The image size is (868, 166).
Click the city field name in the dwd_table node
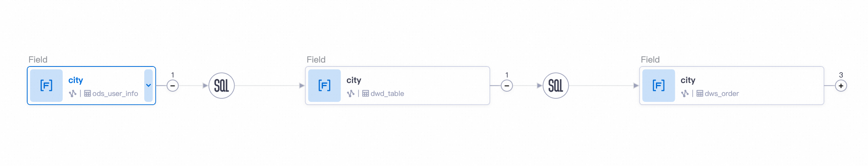click(354, 80)
